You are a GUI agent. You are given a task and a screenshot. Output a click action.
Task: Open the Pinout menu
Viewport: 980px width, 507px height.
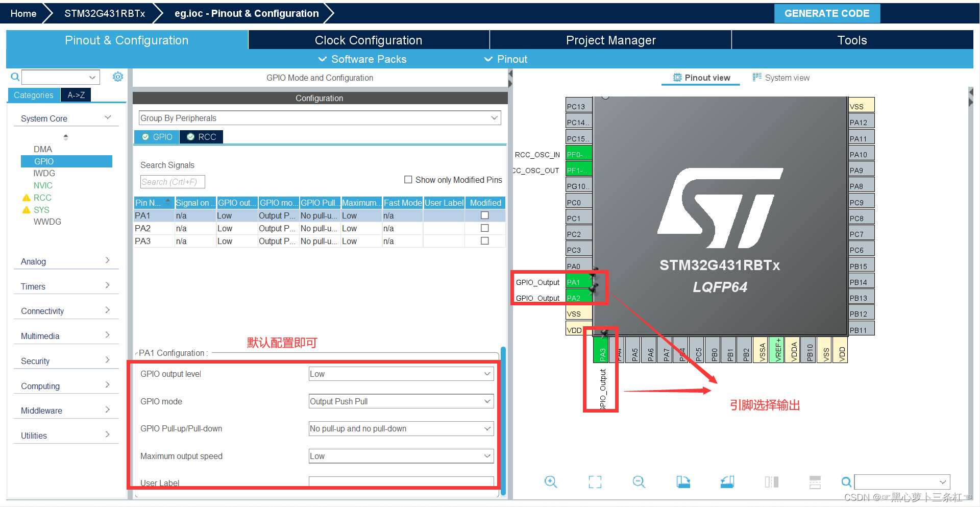(506, 59)
